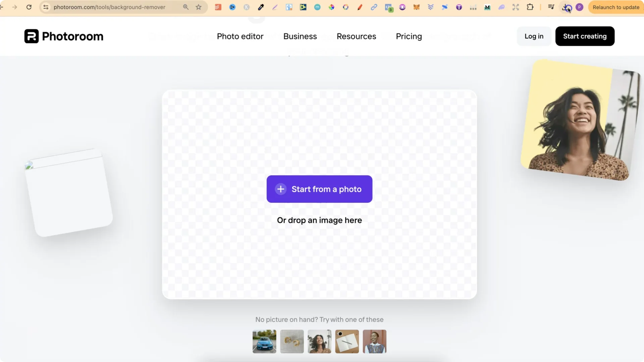Click Start from a photo
Screen dimensions: 644x362
coord(319,189)
